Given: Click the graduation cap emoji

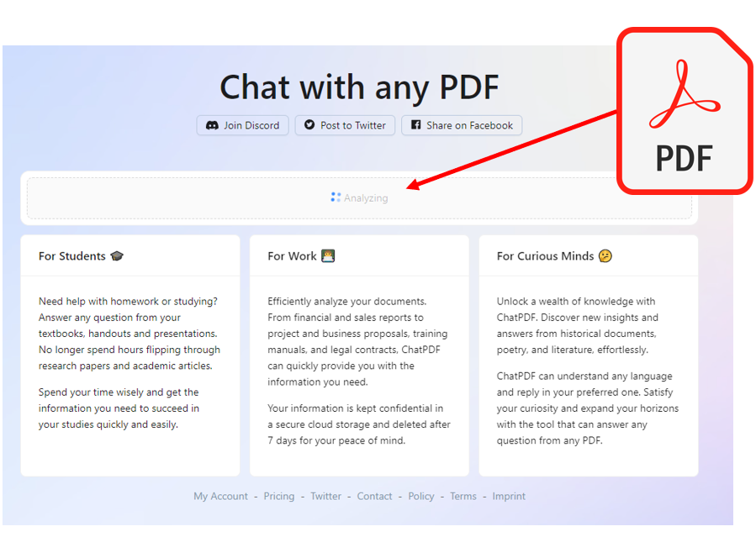Looking at the screenshot, I should 117,255.
